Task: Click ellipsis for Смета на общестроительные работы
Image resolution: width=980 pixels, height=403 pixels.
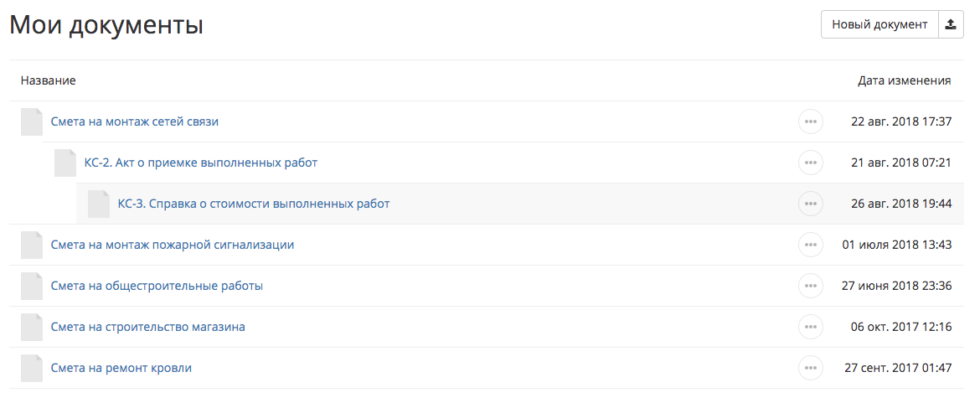Action: pyautogui.click(x=810, y=286)
